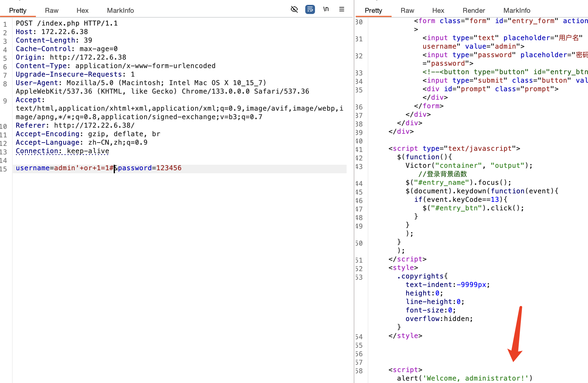Toggle hide non-printable characters eye icon

[294, 9]
